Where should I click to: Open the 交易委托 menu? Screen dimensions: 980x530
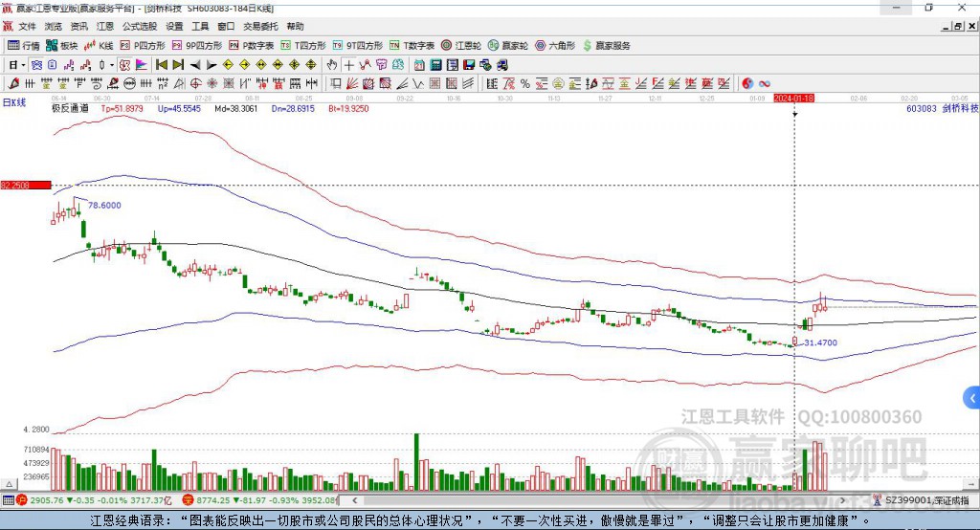pos(260,26)
